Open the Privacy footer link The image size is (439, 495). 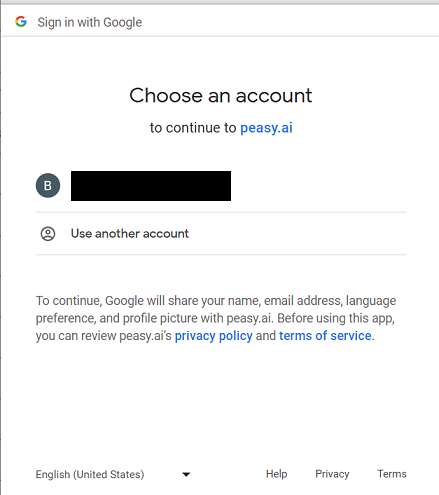332,474
